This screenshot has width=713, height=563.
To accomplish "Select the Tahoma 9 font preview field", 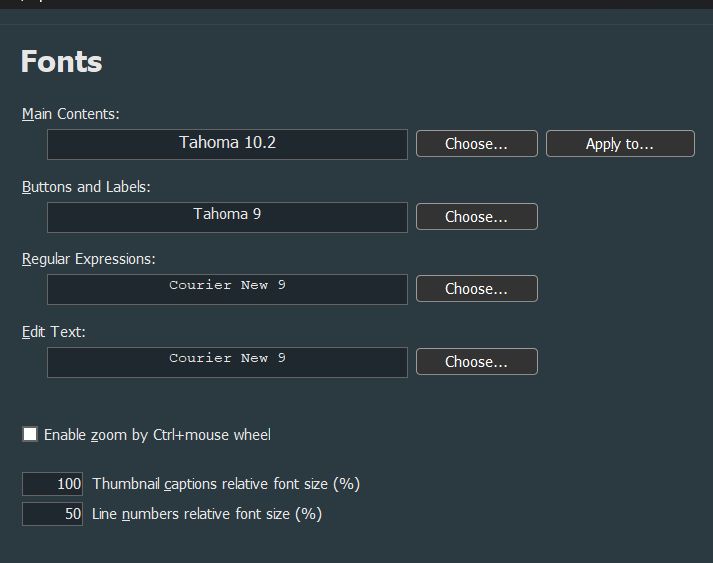I will [x=227, y=217].
